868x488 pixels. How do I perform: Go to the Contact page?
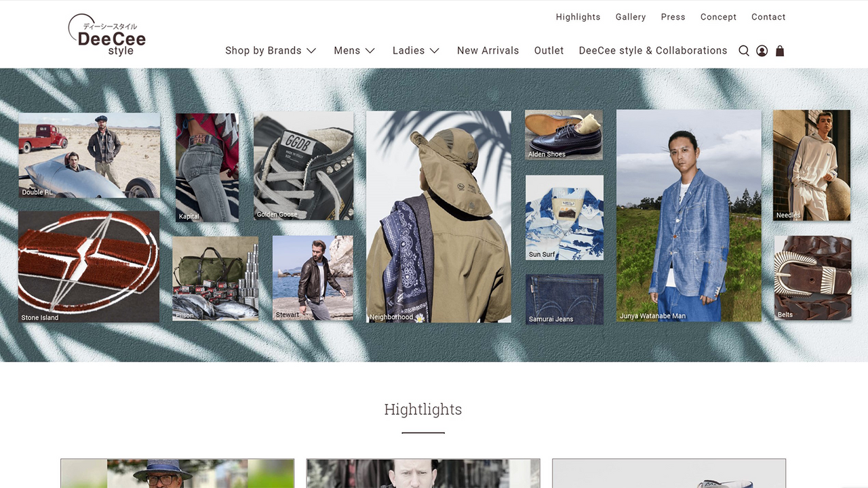[x=768, y=17]
